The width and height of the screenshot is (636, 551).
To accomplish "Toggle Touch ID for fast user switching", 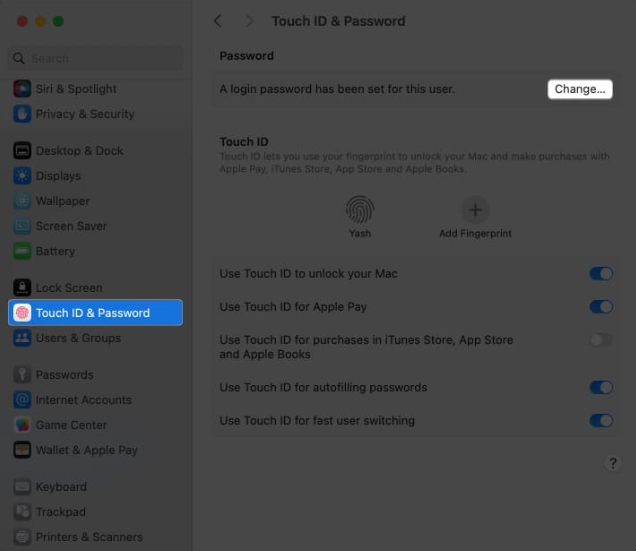I will point(601,421).
